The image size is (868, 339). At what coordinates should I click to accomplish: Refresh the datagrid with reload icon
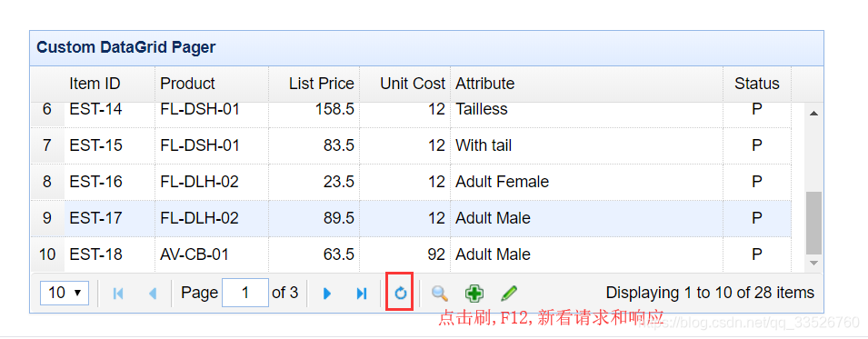(400, 293)
